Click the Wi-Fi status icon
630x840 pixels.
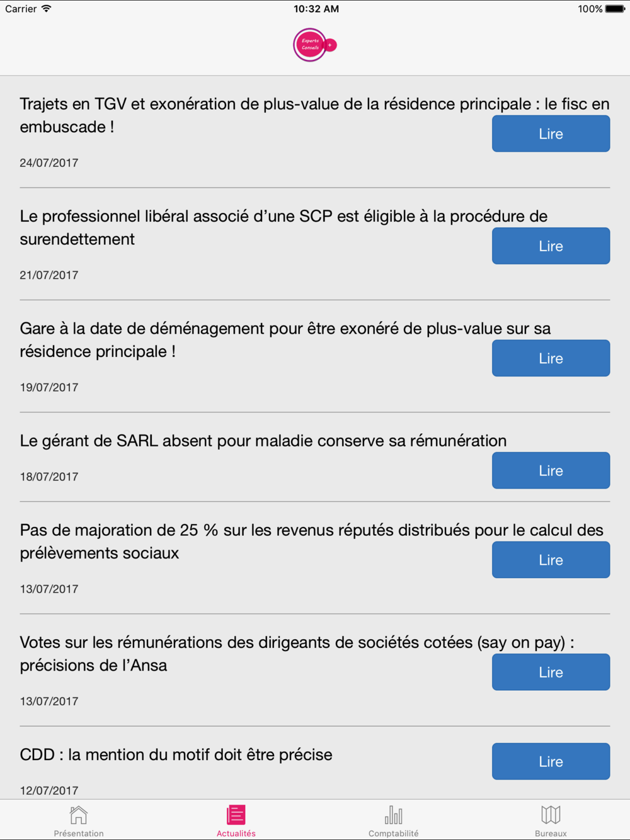(47, 9)
